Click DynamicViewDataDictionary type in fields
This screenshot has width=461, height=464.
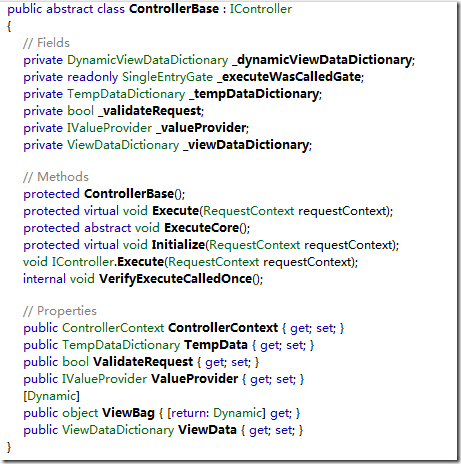[148, 60]
